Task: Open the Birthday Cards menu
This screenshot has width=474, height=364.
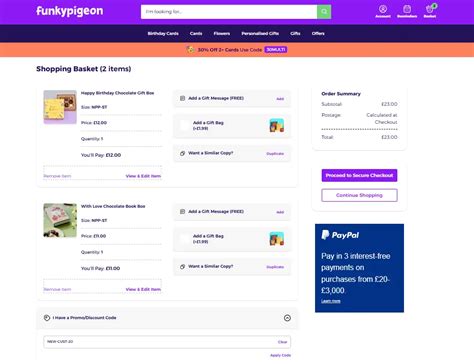Action: (163, 33)
